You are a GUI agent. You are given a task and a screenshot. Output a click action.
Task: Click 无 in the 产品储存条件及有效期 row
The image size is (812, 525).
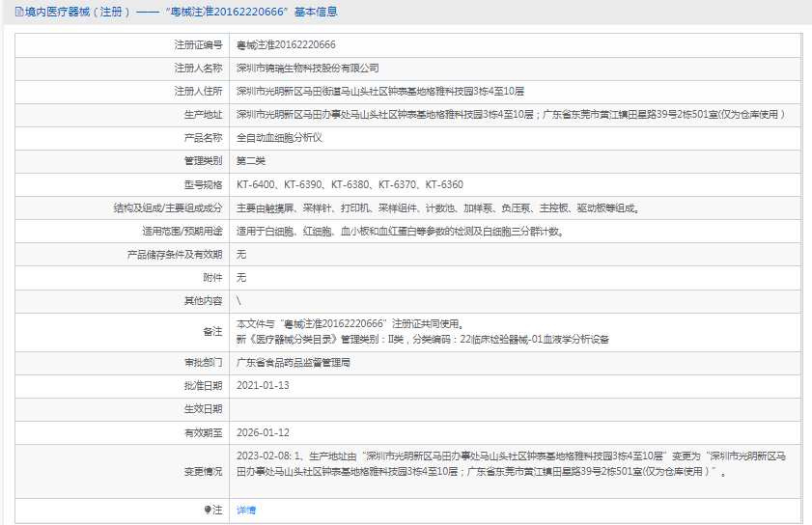coord(241,255)
